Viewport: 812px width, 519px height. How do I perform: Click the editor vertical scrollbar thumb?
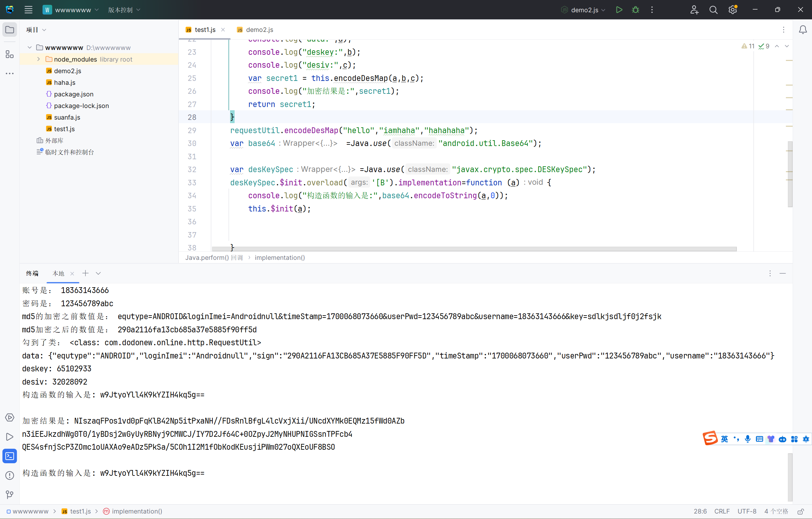tap(790, 174)
